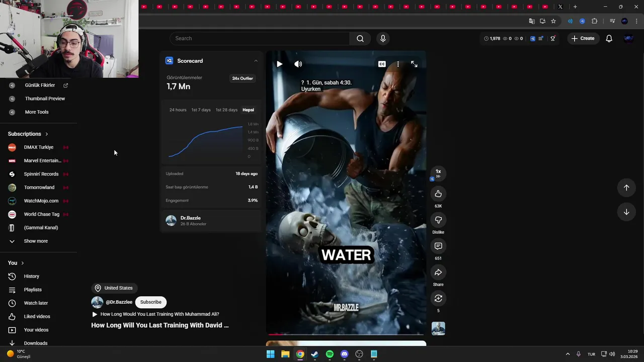Open the vidIQ trophy icon in header
Image resolution: width=644 pixels, height=362 pixels.
click(552, 38)
